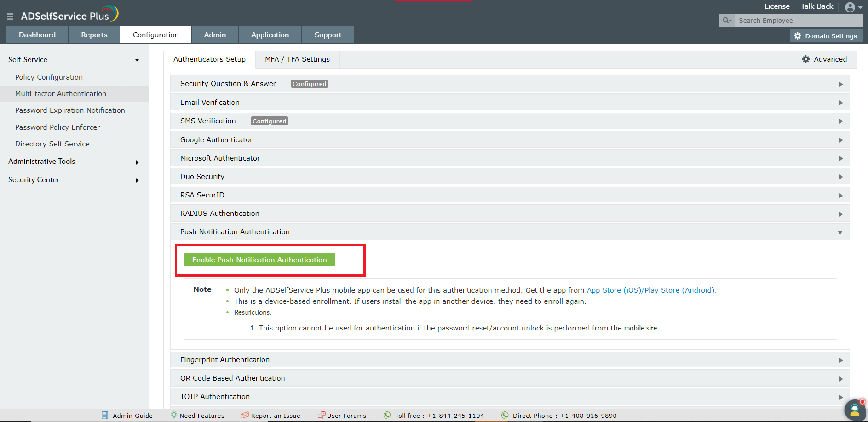This screenshot has height=422, width=868.
Task: Open the Support tab
Action: [x=328, y=35]
